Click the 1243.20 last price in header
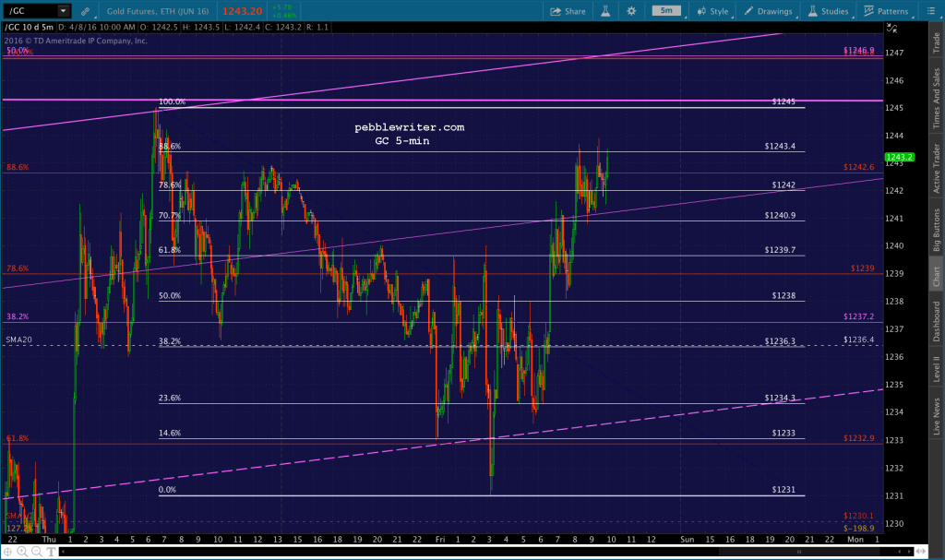The width and height of the screenshot is (945, 560). (x=243, y=11)
